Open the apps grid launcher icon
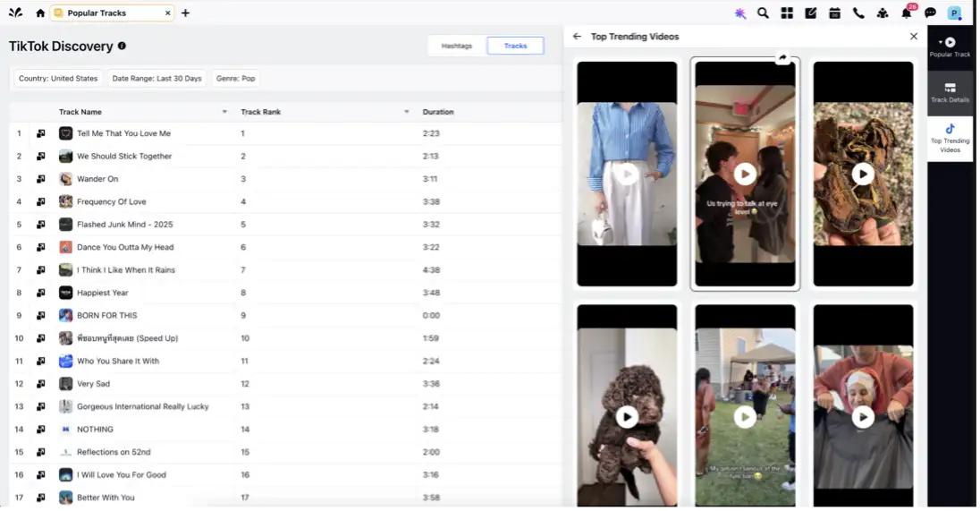Screen dimensions: 980x511 click(x=787, y=13)
